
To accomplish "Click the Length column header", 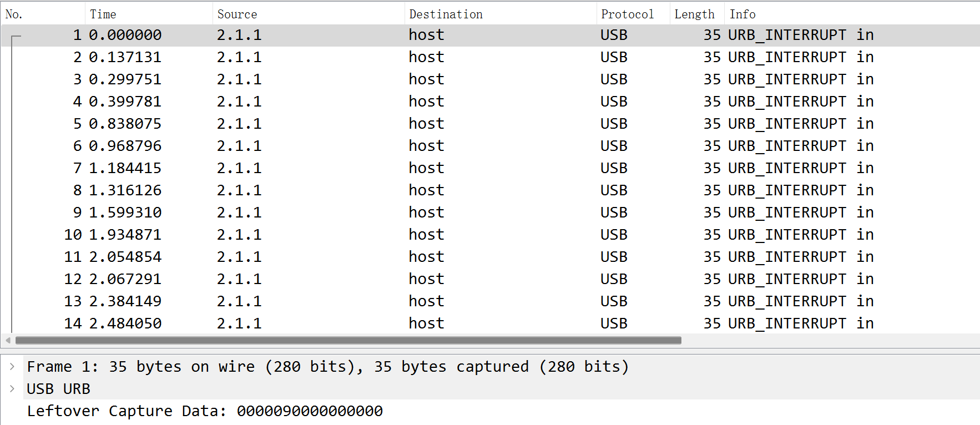I will click(x=697, y=14).
